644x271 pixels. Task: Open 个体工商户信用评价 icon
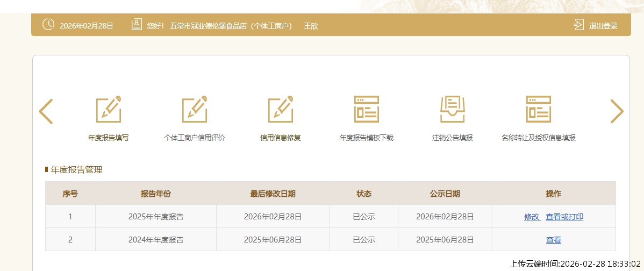click(x=195, y=109)
